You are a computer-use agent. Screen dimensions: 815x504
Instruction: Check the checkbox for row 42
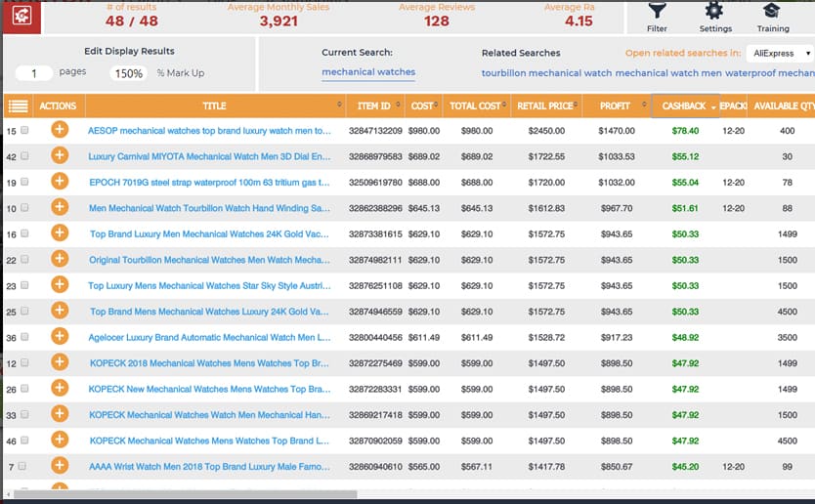[24, 156]
